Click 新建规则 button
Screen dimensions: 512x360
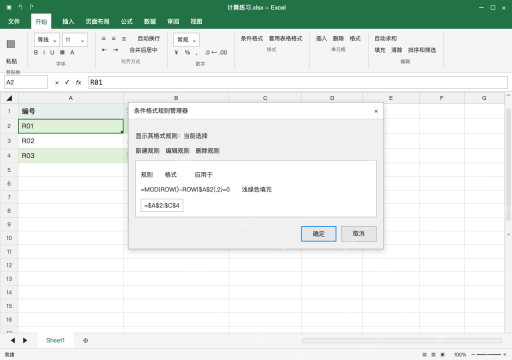pyautogui.click(x=147, y=151)
